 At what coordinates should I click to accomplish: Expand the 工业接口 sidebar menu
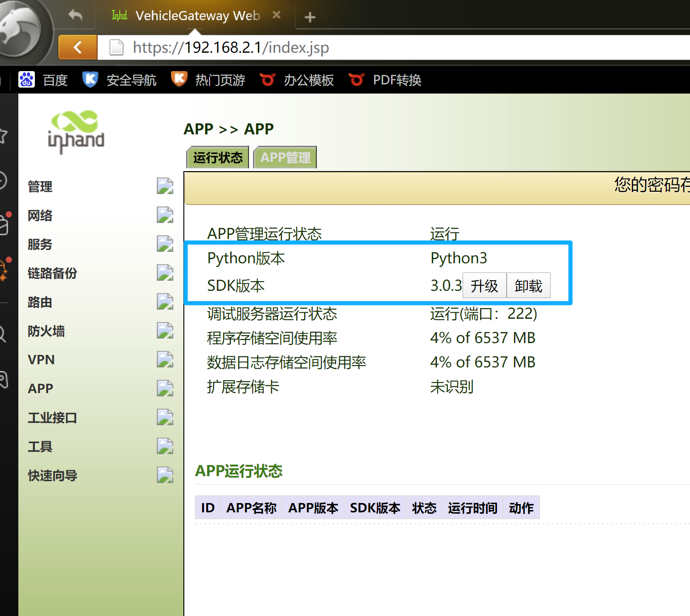pyautogui.click(x=52, y=418)
